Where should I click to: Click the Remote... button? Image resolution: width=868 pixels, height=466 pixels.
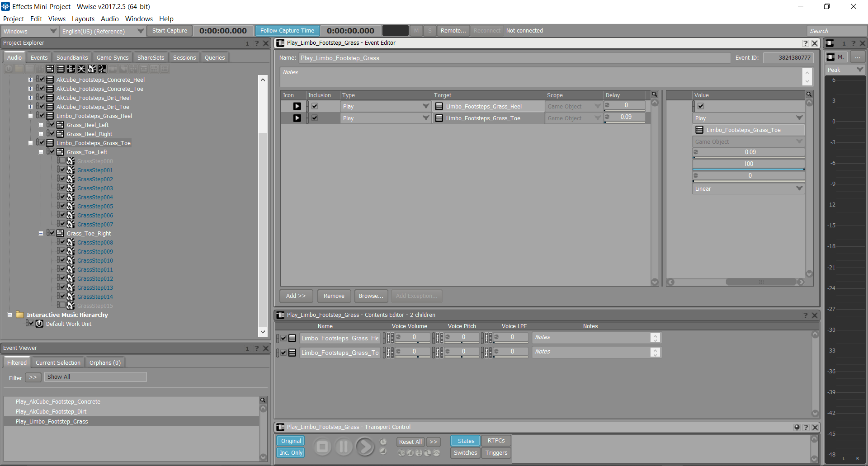pyautogui.click(x=453, y=31)
